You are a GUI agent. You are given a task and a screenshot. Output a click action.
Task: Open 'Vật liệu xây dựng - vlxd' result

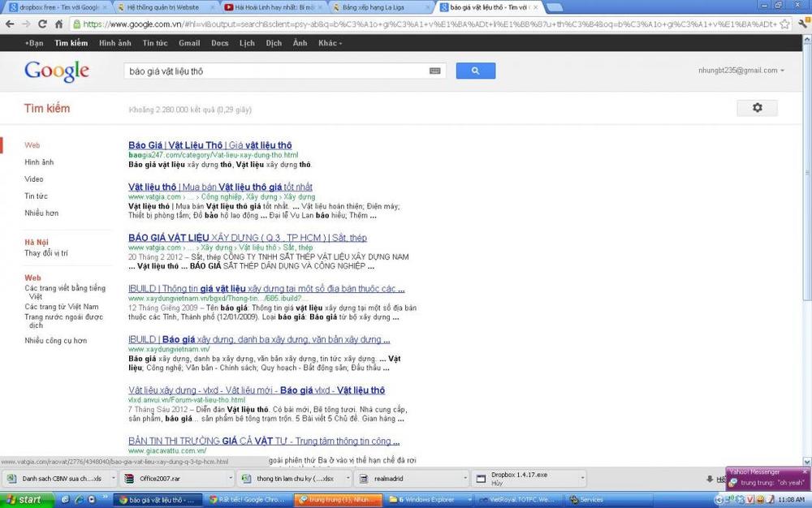click(257, 390)
